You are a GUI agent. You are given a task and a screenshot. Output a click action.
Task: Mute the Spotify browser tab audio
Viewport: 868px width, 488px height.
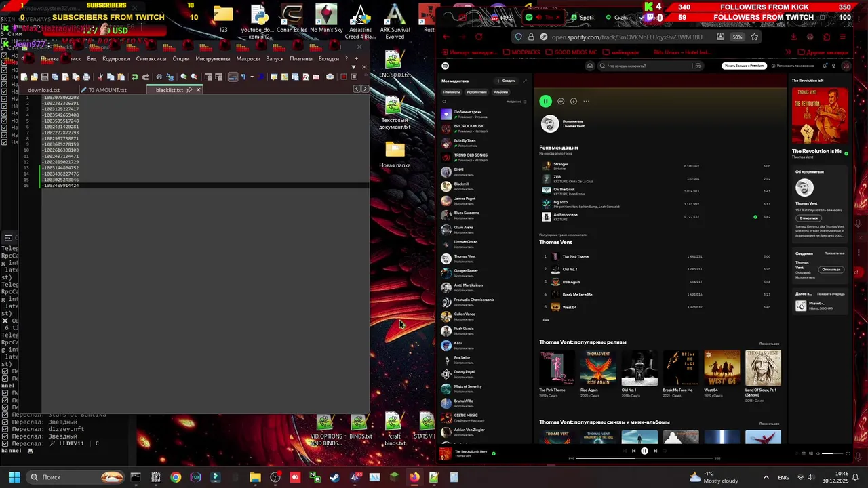point(539,17)
